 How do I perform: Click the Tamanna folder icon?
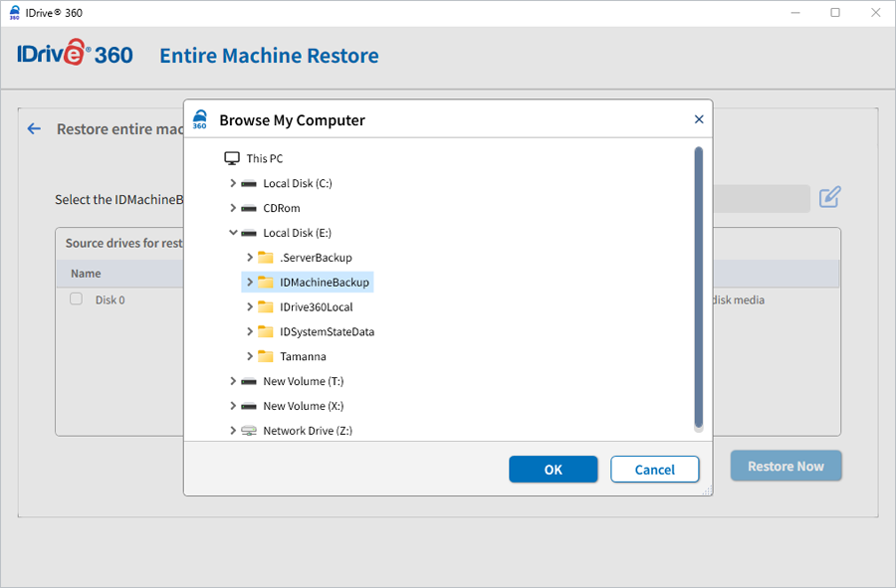(x=265, y=356)
